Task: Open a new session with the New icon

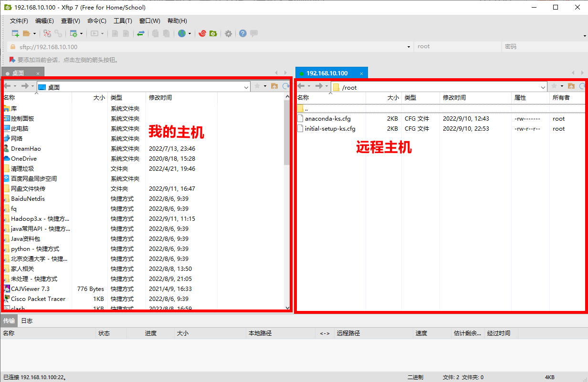Action: (x=14, y=33)
